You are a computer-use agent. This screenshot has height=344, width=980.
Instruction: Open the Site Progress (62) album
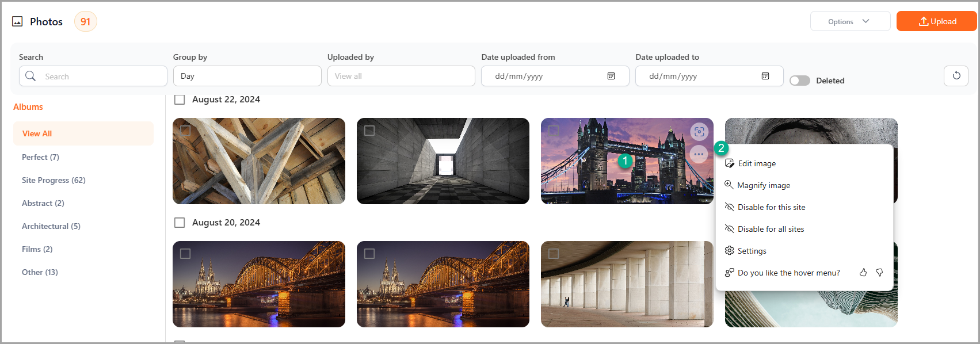54,180
